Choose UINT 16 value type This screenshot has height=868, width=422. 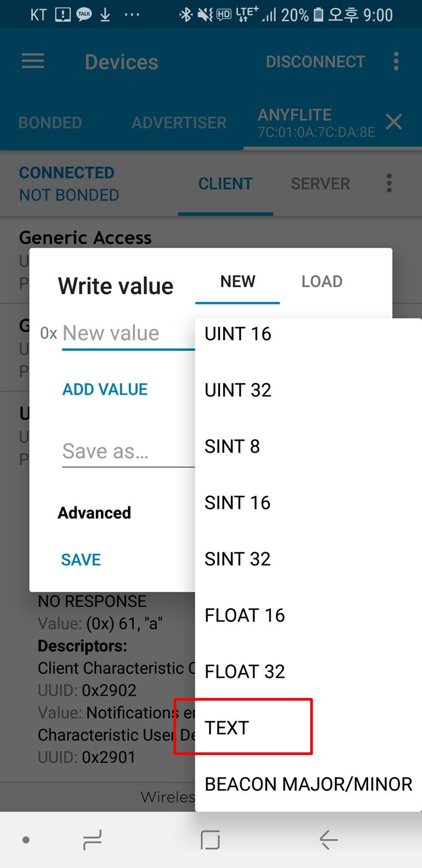(x=238, y=334)
